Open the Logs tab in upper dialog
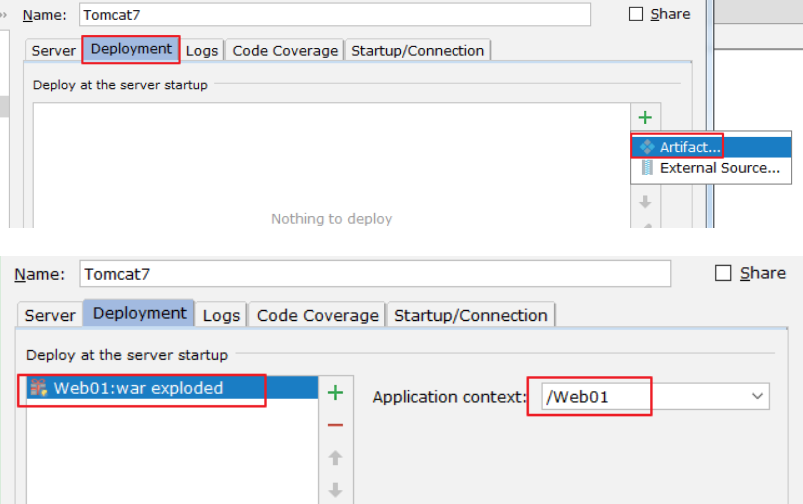Screen dimensions: 803x504 [202, 51]
